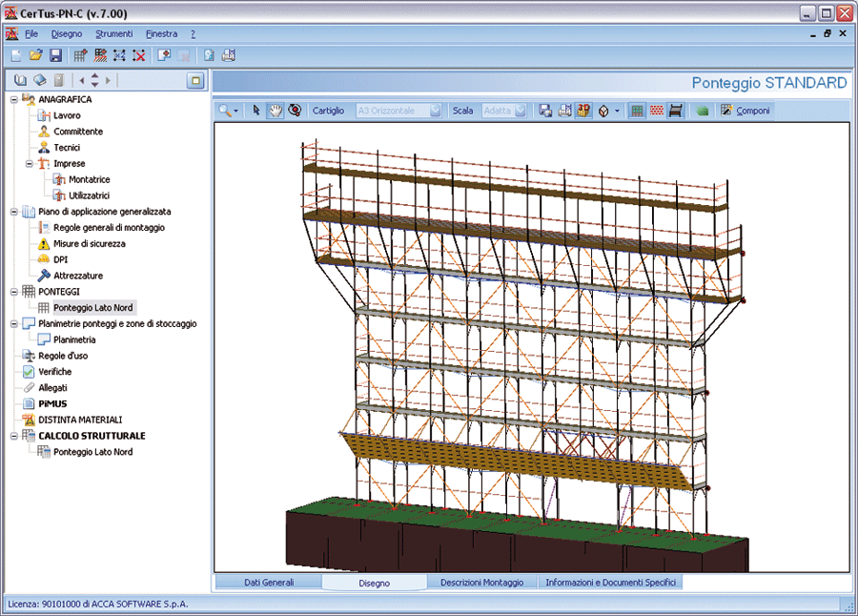Screen dimensions: 858x616
Task: Click the Save floppy disk icon
Action: tap(55, 55)
